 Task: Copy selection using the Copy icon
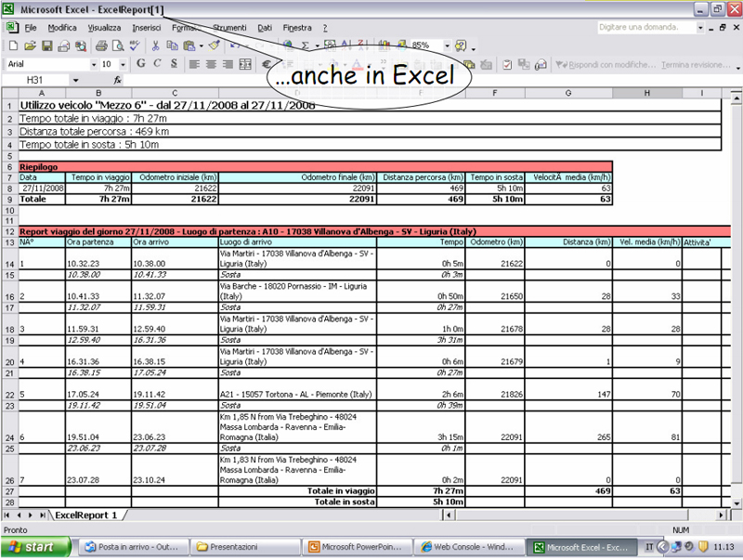coord(172,46)
